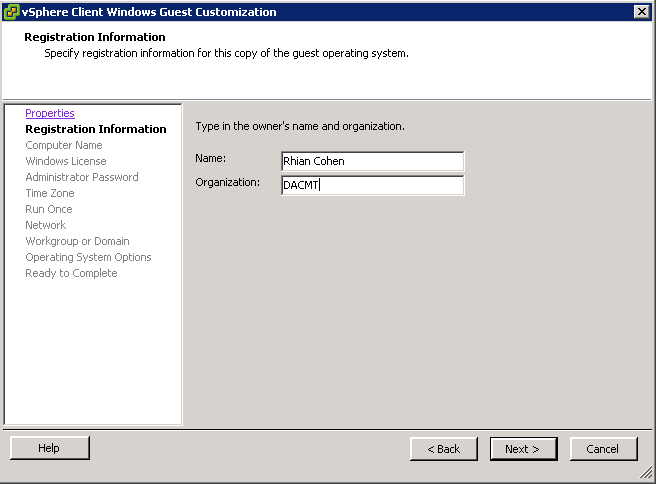
Task: Jump to the Time Zone step
Action: 50,193
